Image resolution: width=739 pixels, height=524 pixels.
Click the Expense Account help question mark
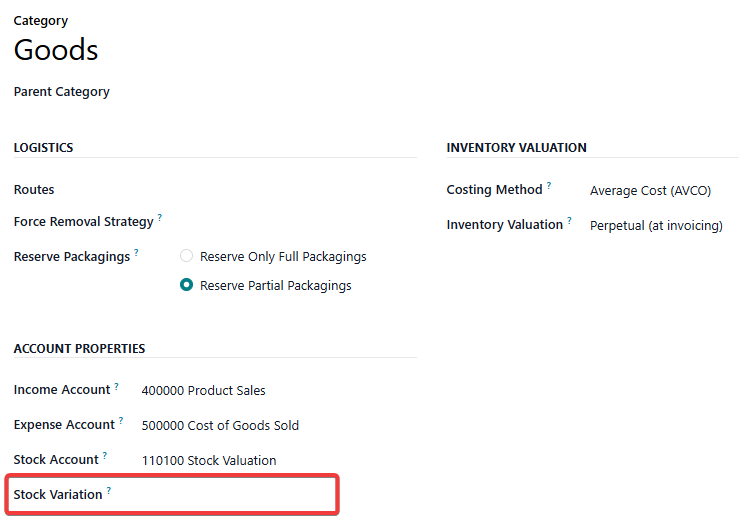[x=121, y=421]
